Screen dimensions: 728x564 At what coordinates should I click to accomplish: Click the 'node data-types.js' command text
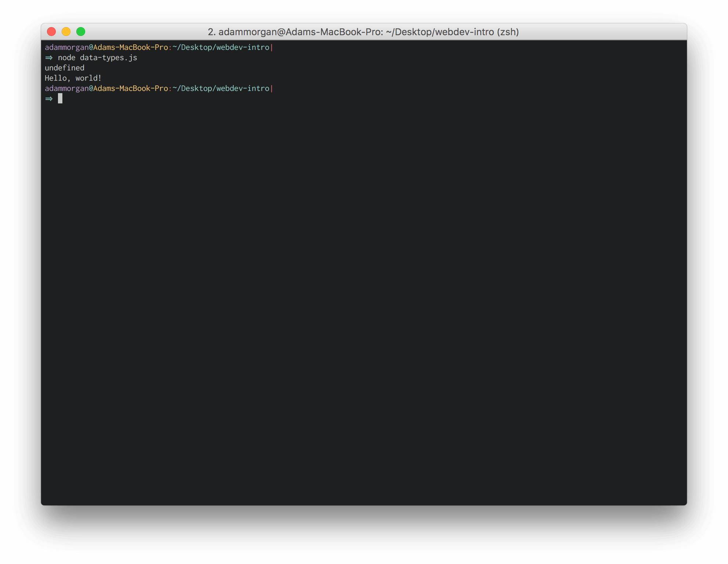[98, 58]
